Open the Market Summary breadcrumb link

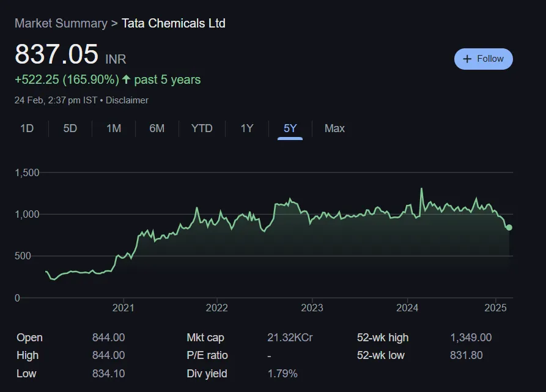(x=61, y=23)
